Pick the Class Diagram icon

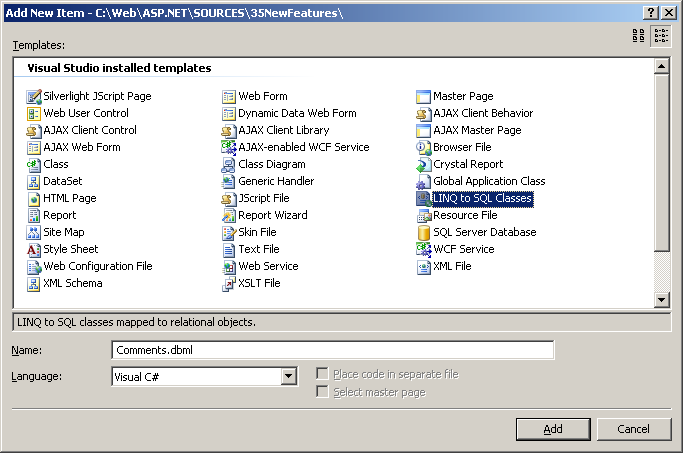(229, 164)
